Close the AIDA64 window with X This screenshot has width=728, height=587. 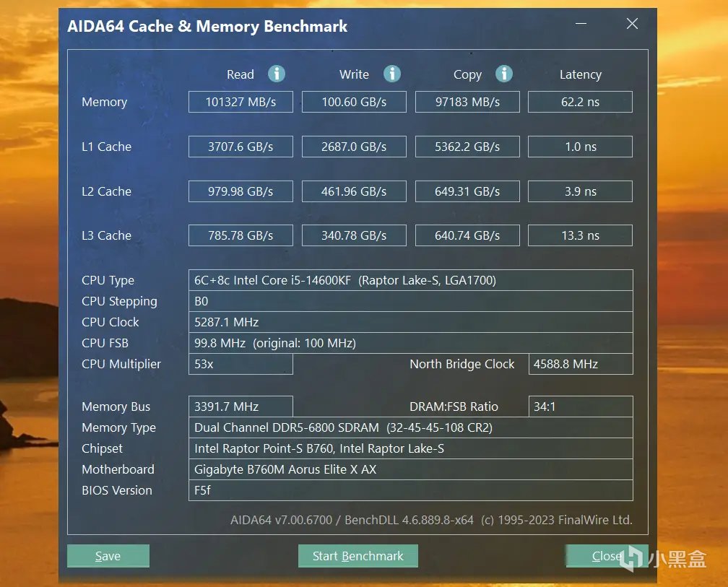pyautogui.click(x=632, y=24)
